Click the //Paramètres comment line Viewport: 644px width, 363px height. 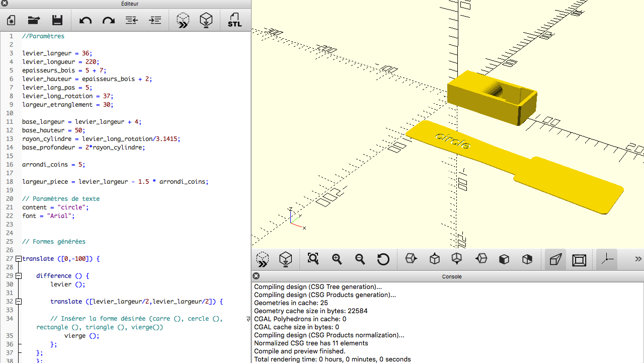[43, 36]
